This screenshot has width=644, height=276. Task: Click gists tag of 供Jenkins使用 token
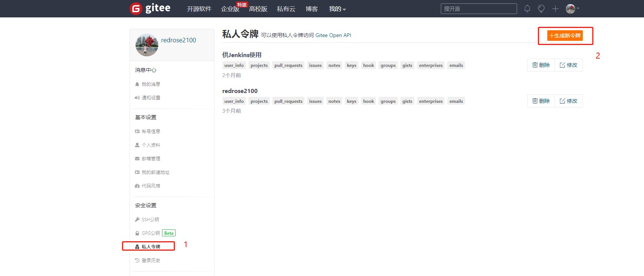point(407,65)
